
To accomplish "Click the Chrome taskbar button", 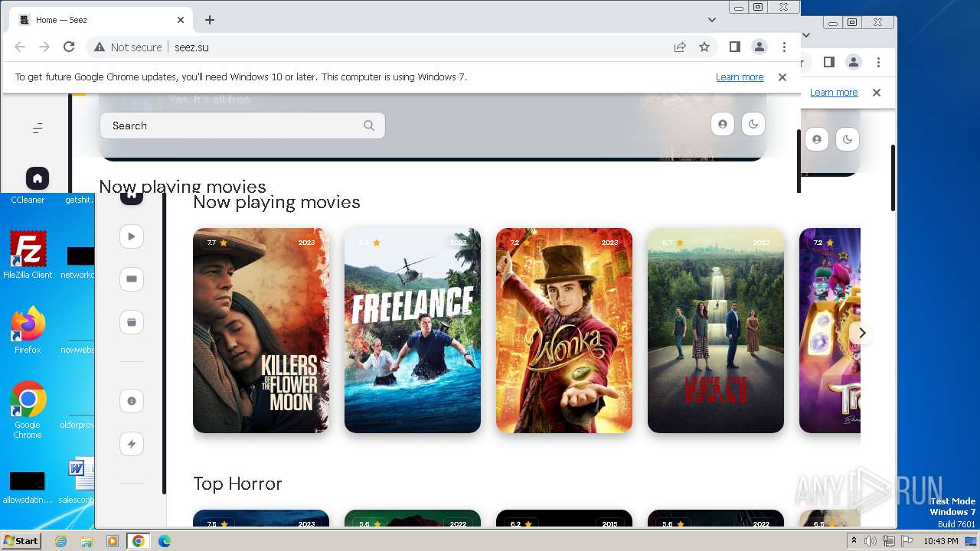I will point(139,541).
